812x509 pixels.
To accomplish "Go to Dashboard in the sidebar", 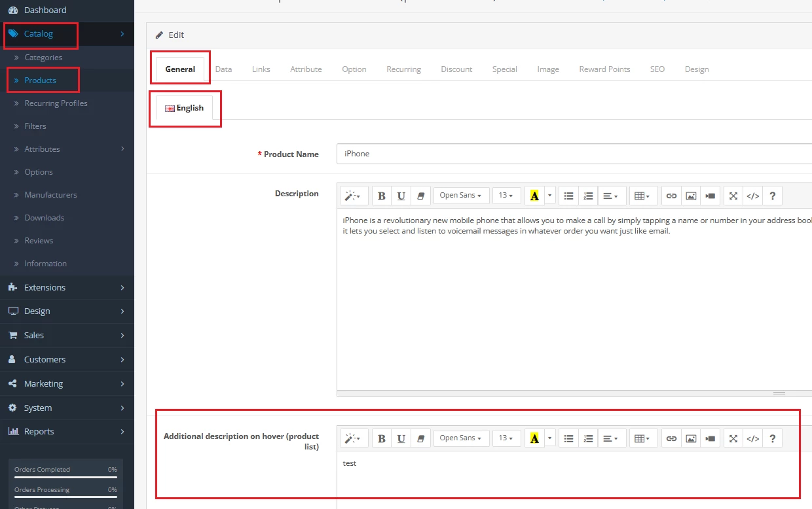I will [45, 10].
